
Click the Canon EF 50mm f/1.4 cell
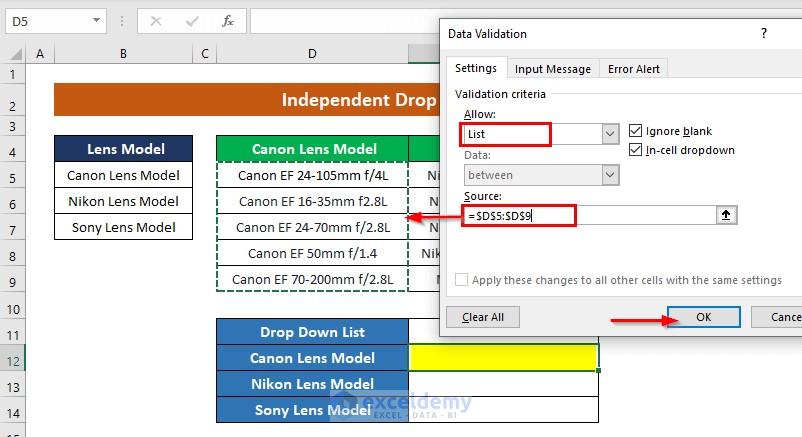(313, 254)
